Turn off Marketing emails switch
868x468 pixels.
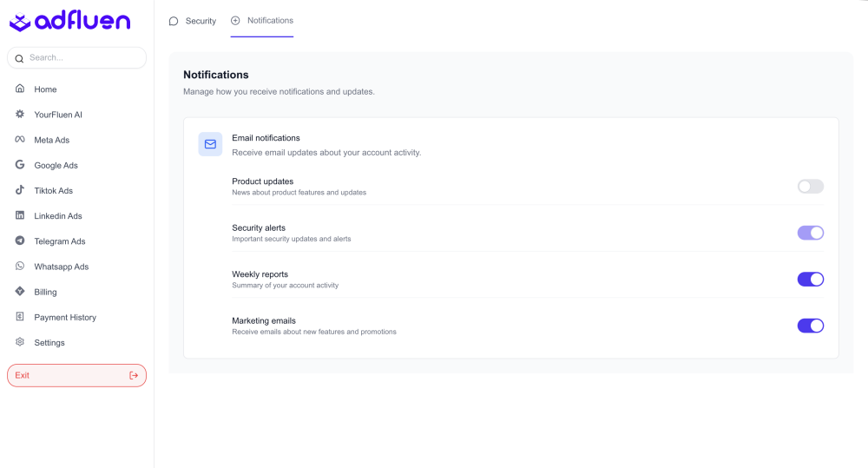pos(810,326)
